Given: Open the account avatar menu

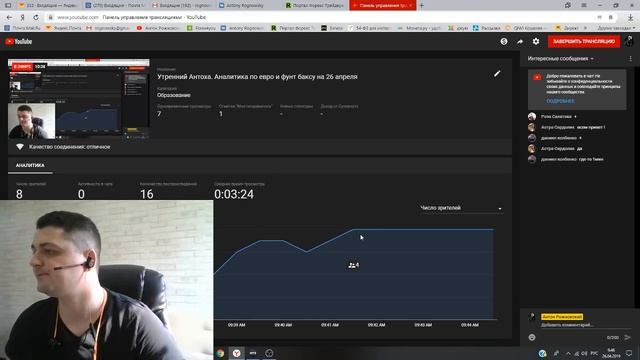Looking at the screenshot, I should [x=629, y=41].
